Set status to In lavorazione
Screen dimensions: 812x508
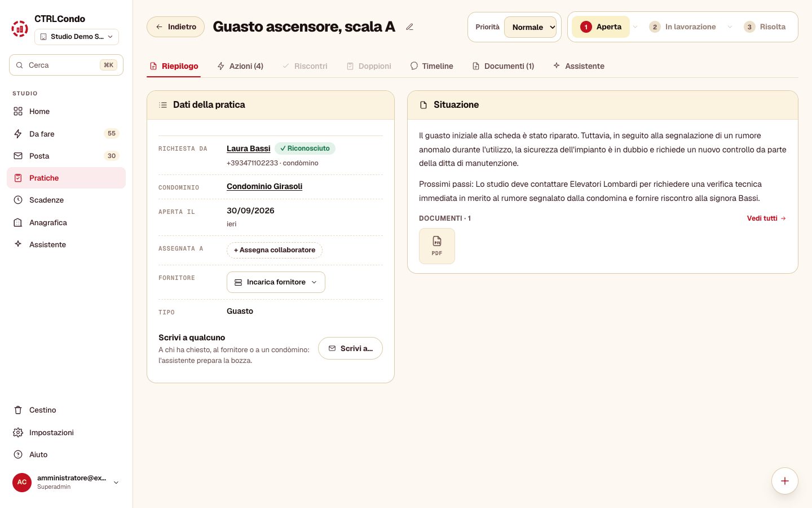point(682,27)
